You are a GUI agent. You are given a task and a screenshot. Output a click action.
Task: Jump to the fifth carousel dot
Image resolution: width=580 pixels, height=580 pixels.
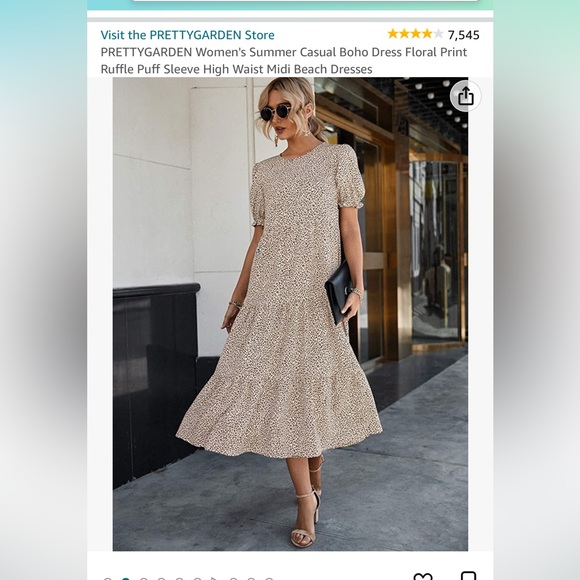179,579
